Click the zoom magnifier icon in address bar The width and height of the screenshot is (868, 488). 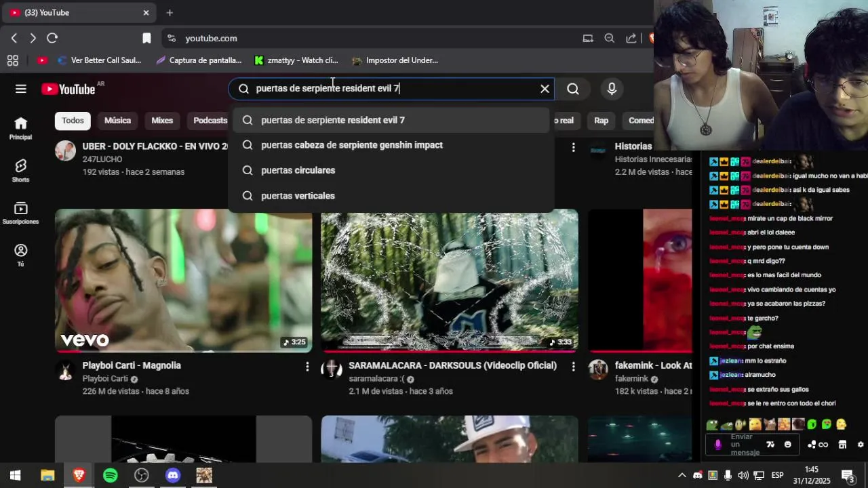pos(610,39)
